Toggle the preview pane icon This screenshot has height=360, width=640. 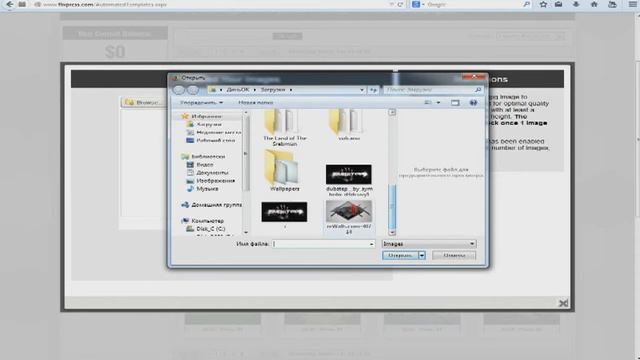455,103
